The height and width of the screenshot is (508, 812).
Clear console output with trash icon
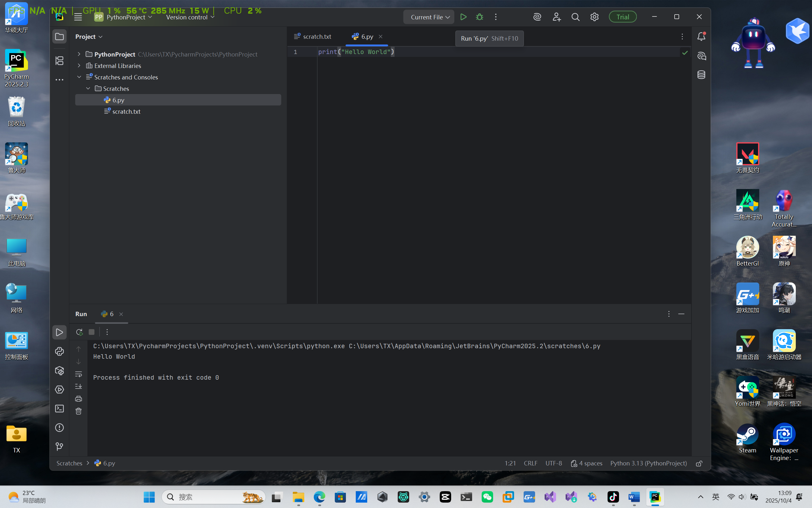coord(78,411)
